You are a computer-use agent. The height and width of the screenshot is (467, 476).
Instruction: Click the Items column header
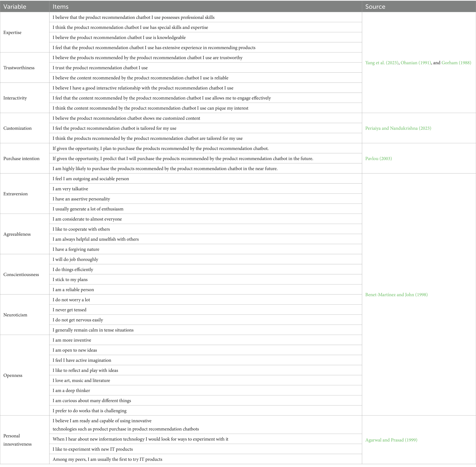tap(206, 6)
